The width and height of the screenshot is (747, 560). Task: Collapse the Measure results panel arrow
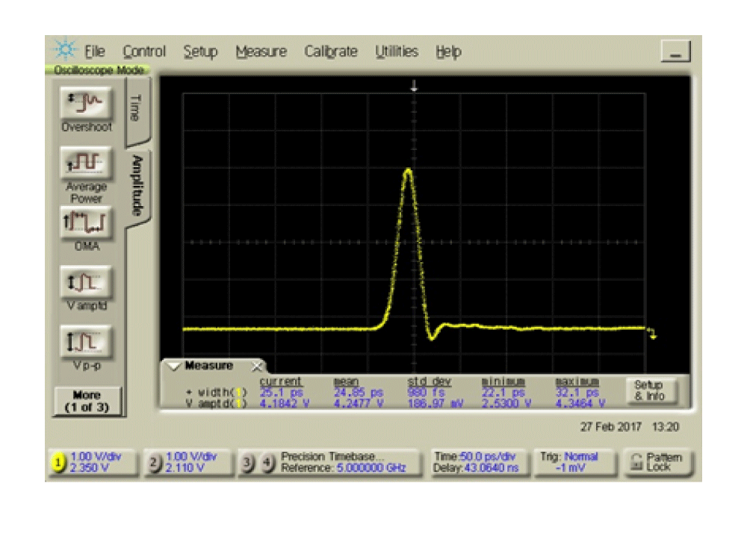click(173, 366)
